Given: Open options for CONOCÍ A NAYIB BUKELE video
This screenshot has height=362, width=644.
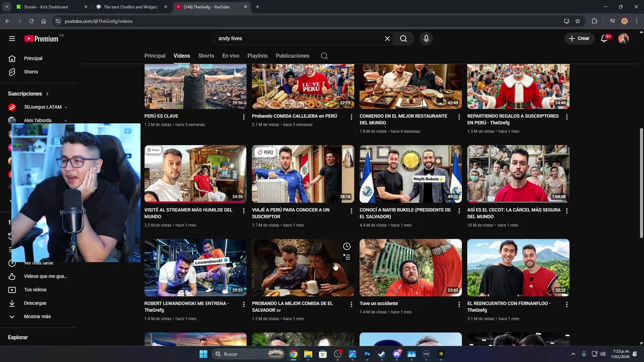Looking at the screenshot, I should pyautogui.click(x=459, y=211).
